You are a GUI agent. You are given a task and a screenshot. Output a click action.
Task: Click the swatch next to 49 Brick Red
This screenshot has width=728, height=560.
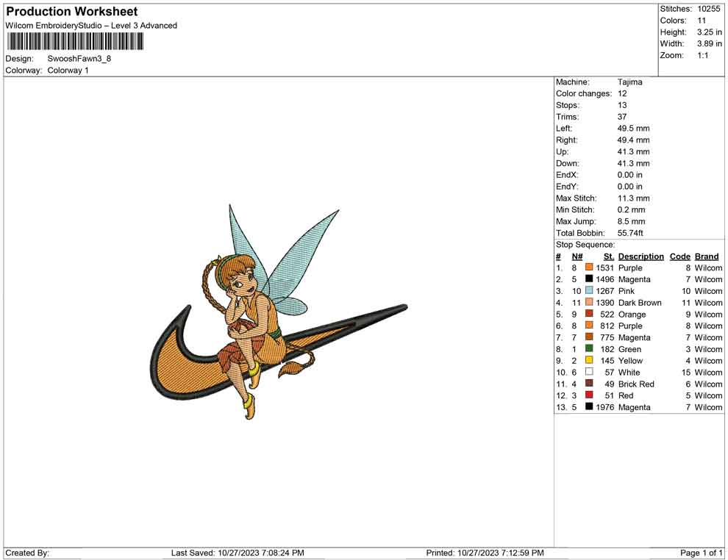coord(589,383)
